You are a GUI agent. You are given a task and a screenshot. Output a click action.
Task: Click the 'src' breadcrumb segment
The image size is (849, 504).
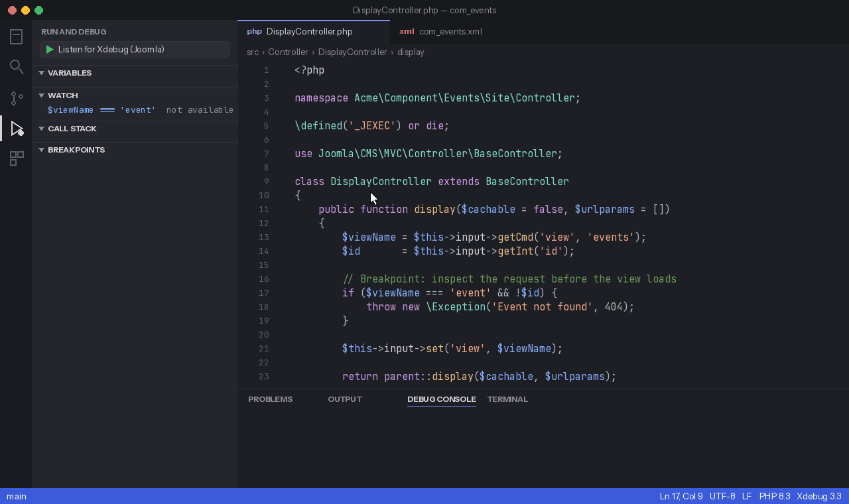(x=253, y=52)
